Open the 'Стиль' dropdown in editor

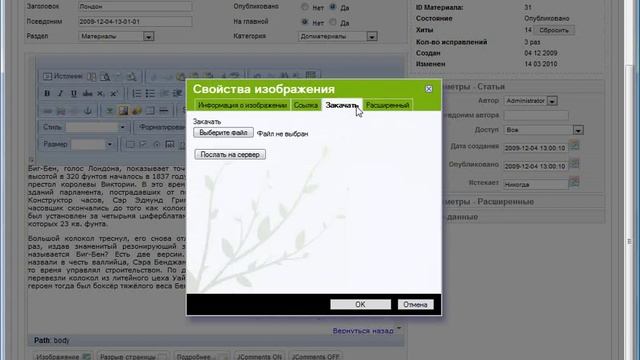[96, 127]
